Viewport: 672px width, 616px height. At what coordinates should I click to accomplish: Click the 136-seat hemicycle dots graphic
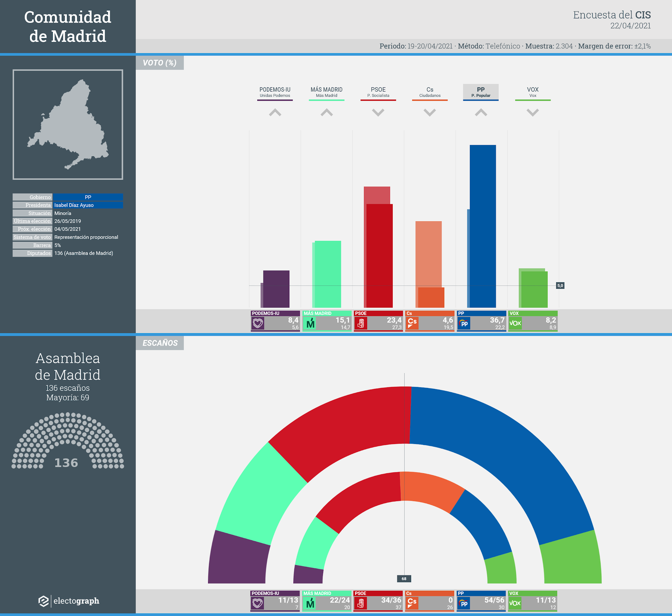(68, 440)
